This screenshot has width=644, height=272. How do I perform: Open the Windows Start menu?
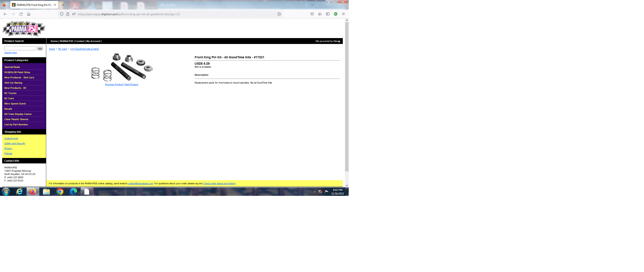pos(6,192)
